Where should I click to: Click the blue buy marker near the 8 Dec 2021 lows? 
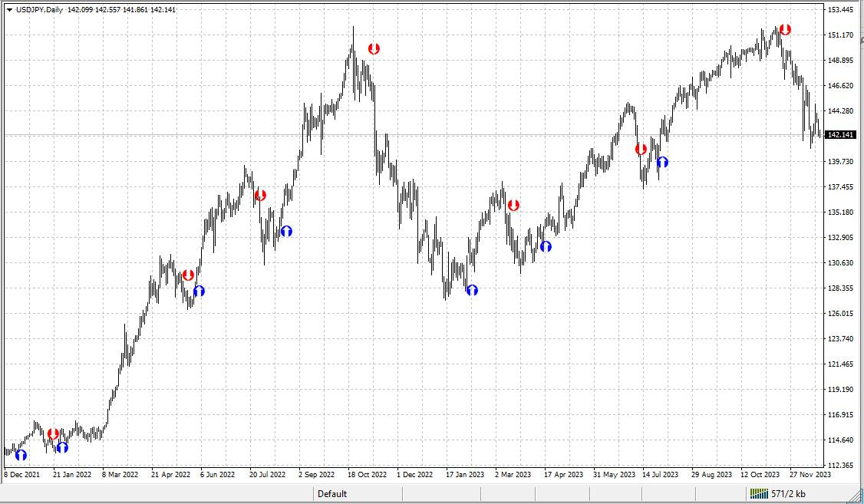21,454
